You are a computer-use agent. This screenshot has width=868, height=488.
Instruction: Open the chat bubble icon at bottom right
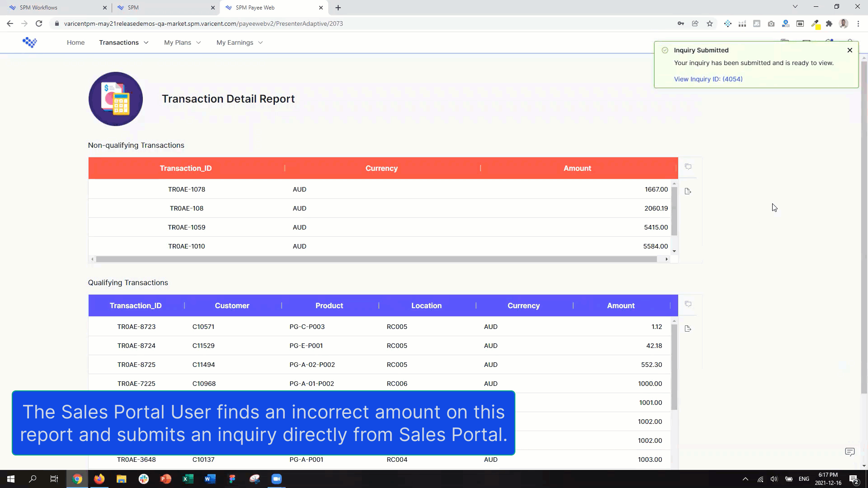click(849, 452)
